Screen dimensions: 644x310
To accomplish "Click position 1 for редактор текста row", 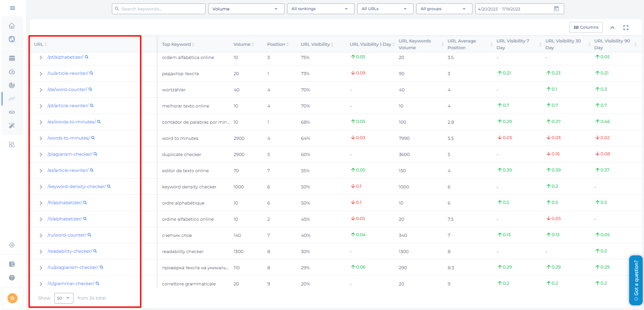I will 268,73.
